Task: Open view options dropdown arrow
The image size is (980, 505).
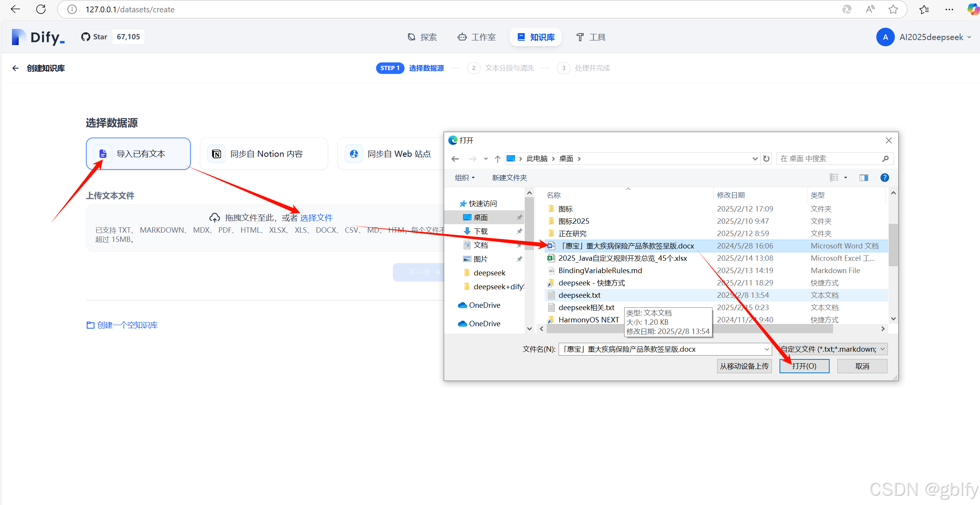Action: pos(846,178)
